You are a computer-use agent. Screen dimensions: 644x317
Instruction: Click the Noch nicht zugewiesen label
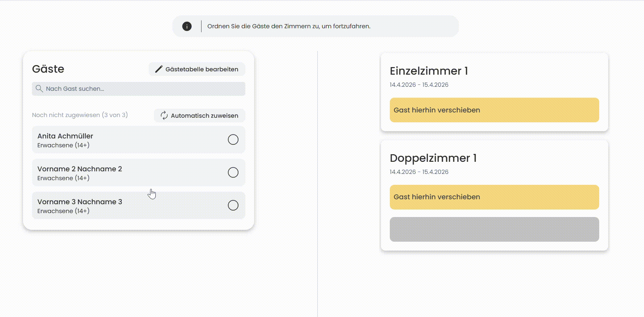tap(80, 115)
